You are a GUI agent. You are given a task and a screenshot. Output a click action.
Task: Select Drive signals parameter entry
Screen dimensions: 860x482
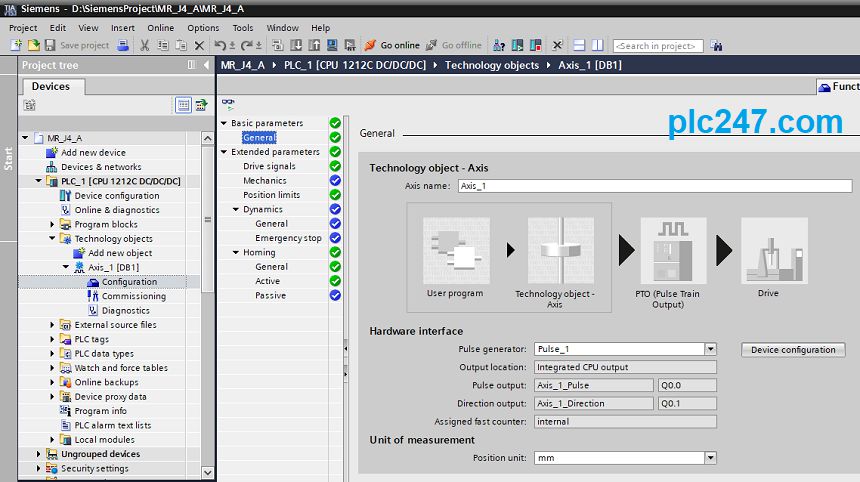(269, 166)
